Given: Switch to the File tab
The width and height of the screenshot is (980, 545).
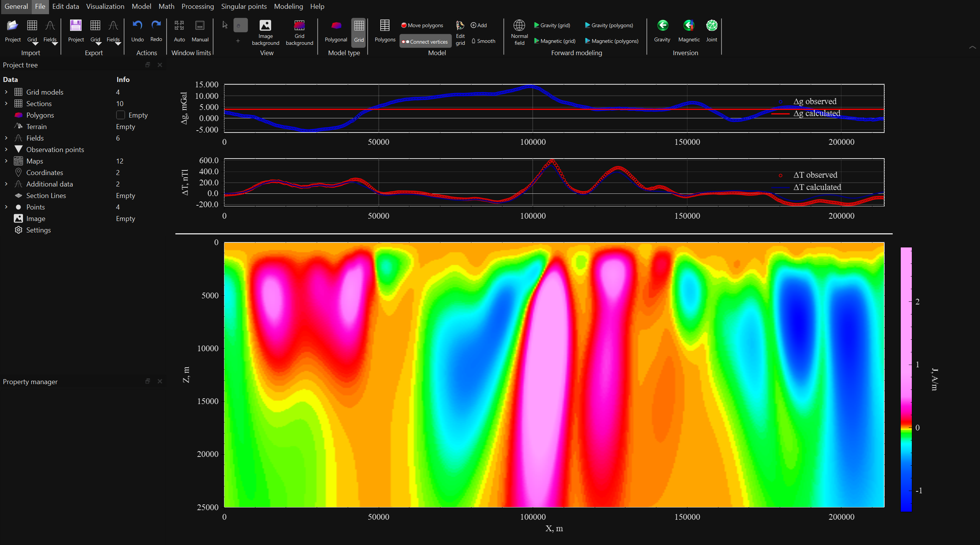Looking at the screenshot, I should tap(40, 7).
